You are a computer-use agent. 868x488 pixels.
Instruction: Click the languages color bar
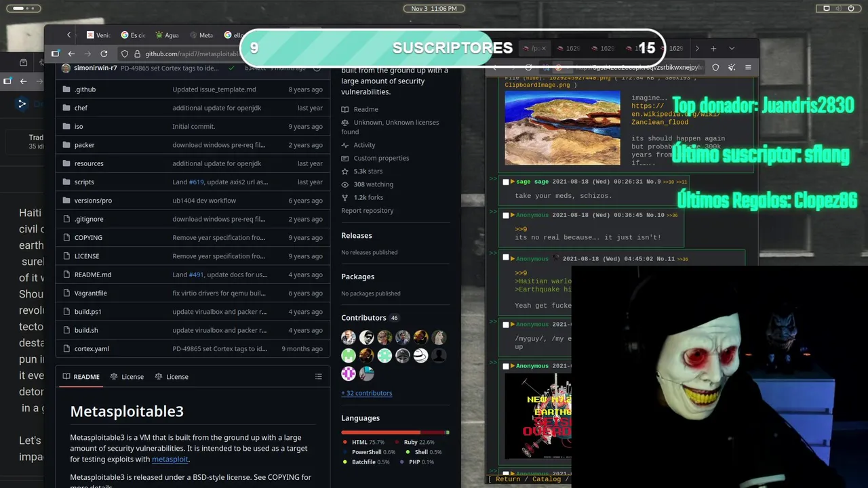click(x=395, y=432)
